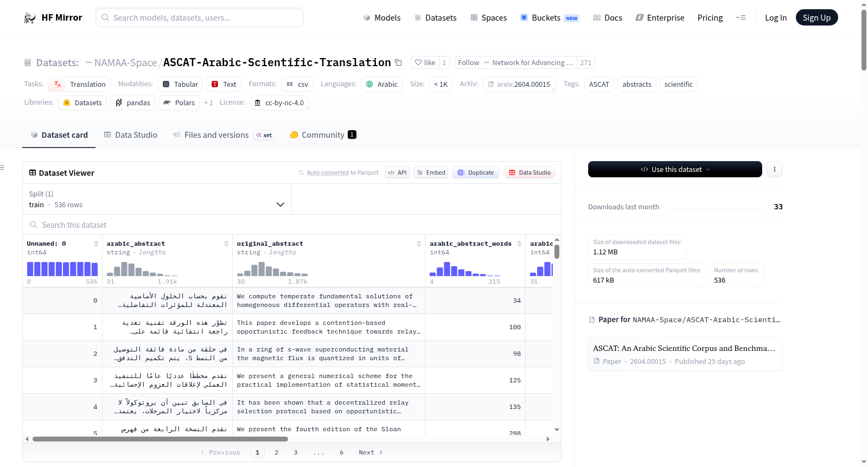Open the Pricing page
Image resolution: width=868 pixels, height=467 pixels.
(x=710, y=18)
